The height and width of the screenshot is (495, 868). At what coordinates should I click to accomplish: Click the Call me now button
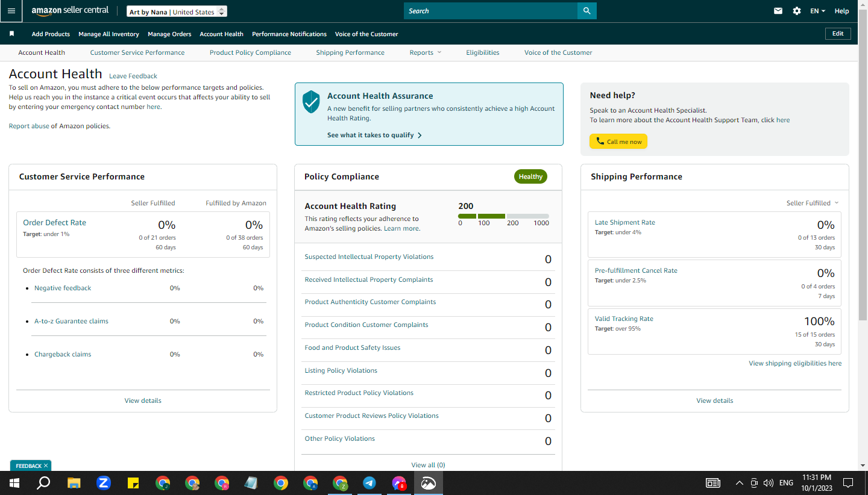(x=618, y=142)
